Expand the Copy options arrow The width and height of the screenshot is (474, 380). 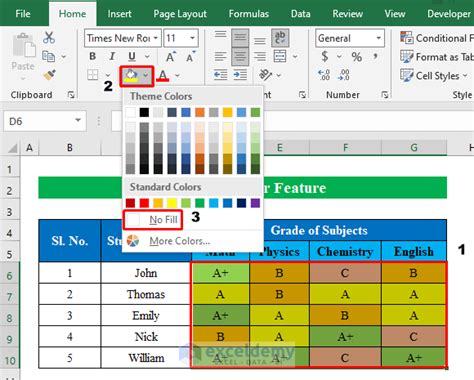(x=63, y=57)
